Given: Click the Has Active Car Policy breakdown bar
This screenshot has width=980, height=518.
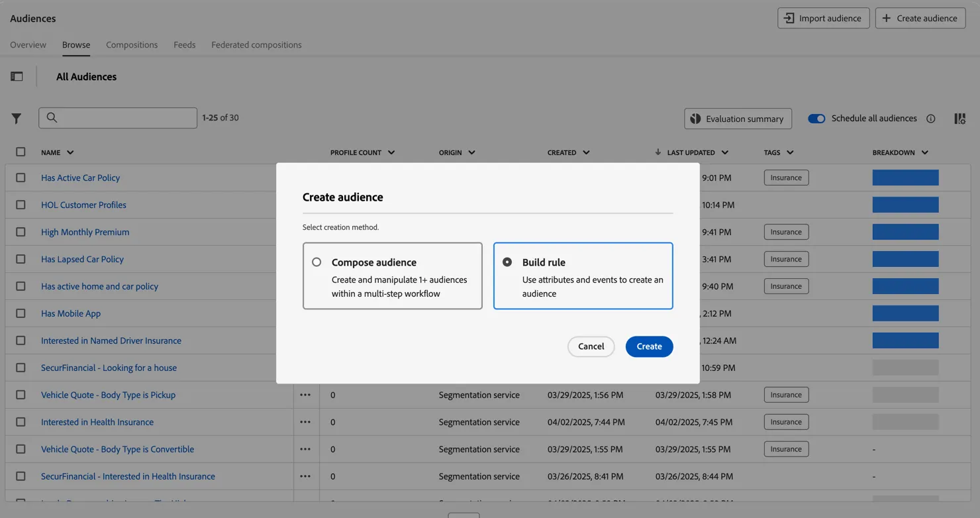Looking at the screenshot, I should [x=905, y=178].
